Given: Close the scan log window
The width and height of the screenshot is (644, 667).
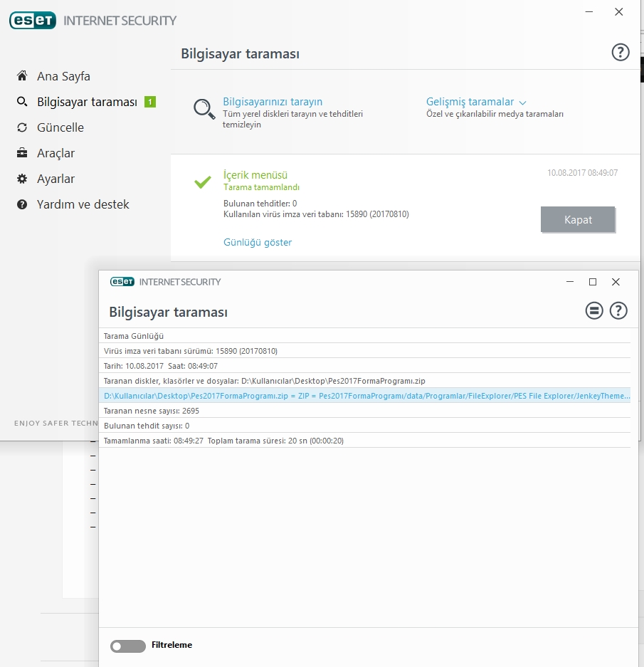Looking at the screenshot, I should (x=616, y=282).
